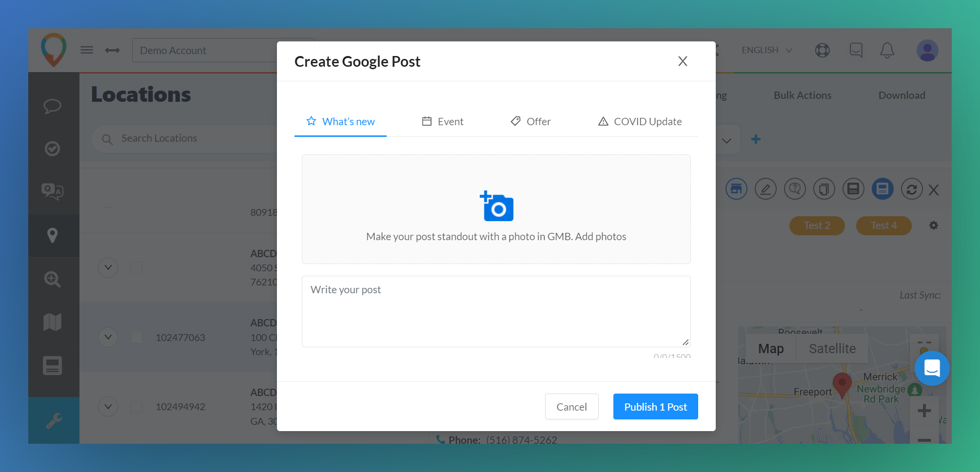
Task: Switch to the COVID Update tab
Action: click(640, 121)
